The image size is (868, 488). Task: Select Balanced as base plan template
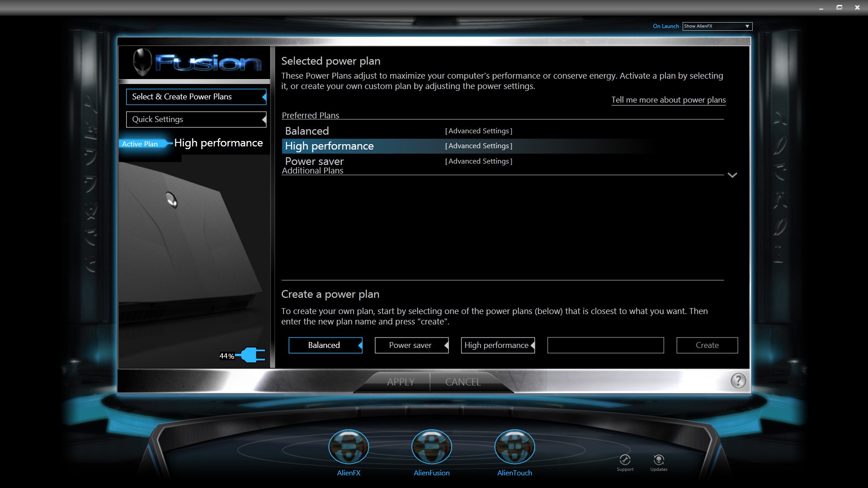tap(325, 345)
